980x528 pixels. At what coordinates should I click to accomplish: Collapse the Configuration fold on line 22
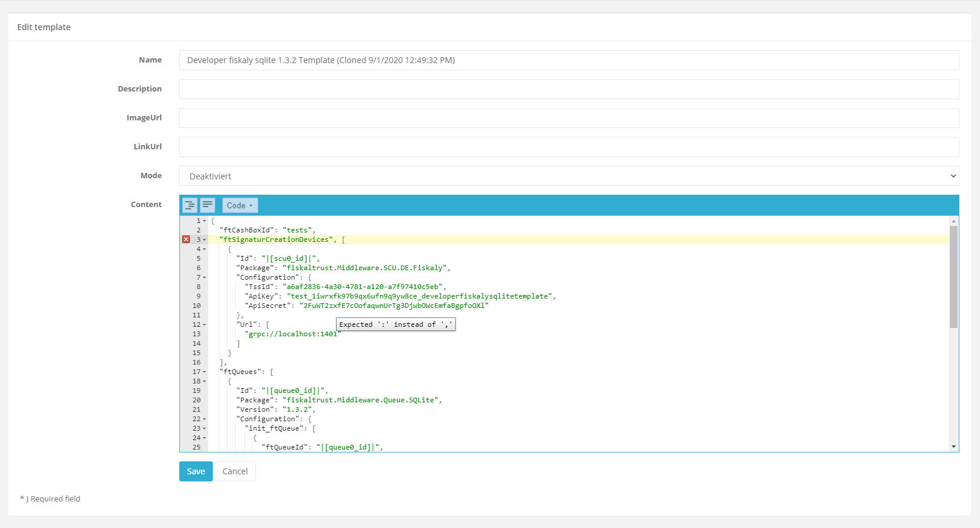click(205, 419)
